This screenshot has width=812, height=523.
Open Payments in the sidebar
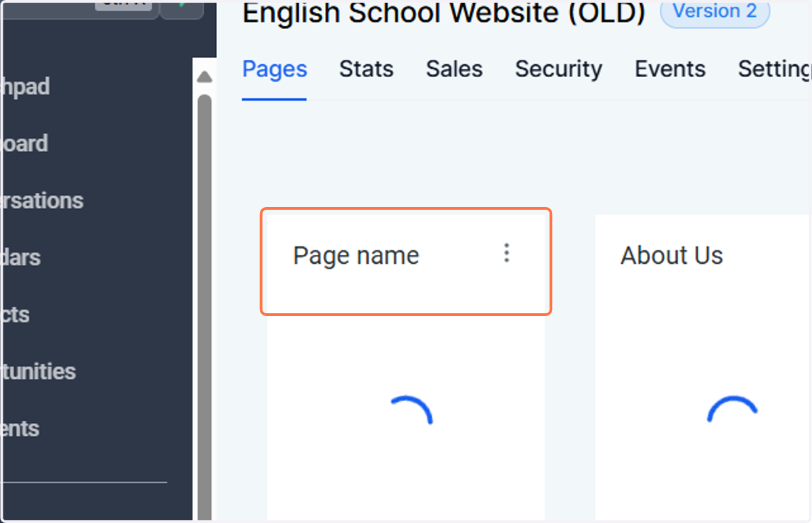[20, 428]
